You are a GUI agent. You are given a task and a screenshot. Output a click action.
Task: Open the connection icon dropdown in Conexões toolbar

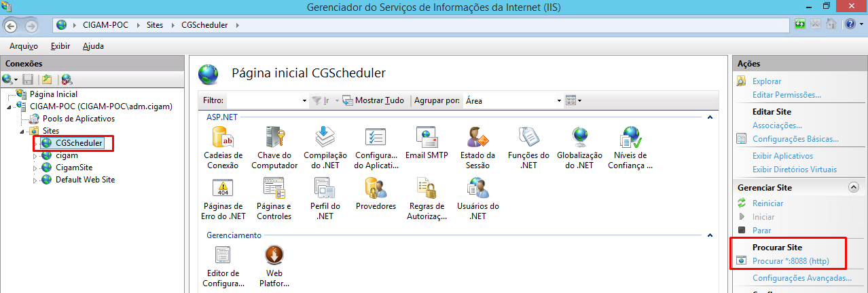coord(15,80)
